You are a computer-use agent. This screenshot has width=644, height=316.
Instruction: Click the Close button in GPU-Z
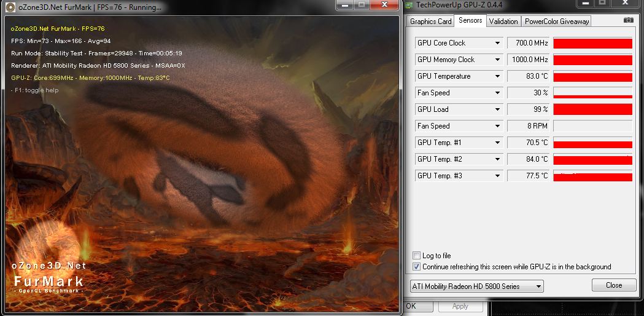(614, 285)
